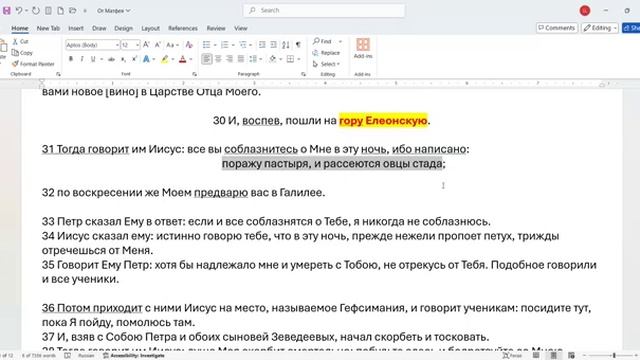
Task: Open the Layout tab
Action: coord(150,28)
